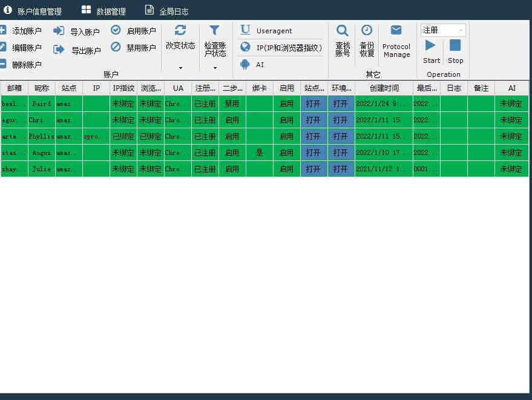Click the 禁用账户 label
Screen dimensions: 532x400
(x=141, y=48)
